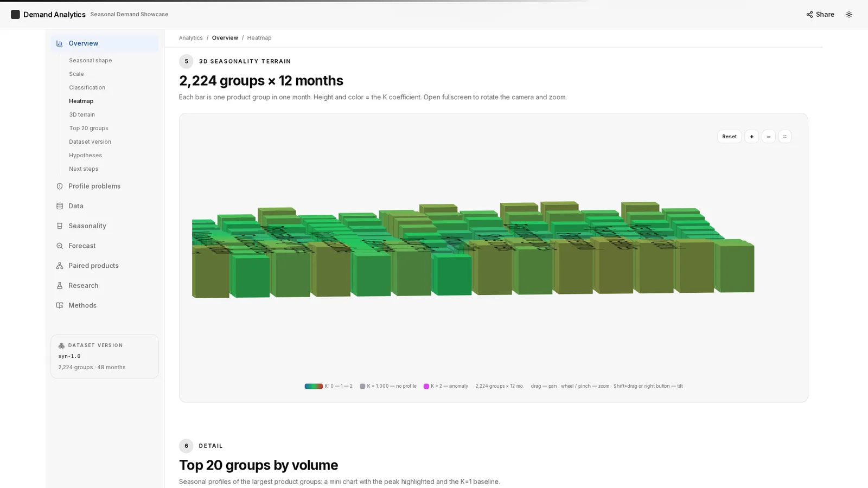Open the Methods book icon
Image resolution: width=868 pixels, height=488 pixels.
click(x=60, y=305)
